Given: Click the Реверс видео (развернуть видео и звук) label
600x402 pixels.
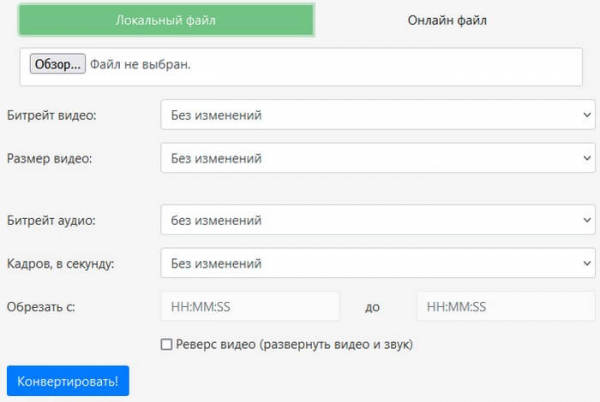Looking at the screenshot, I should click(294, 344).
